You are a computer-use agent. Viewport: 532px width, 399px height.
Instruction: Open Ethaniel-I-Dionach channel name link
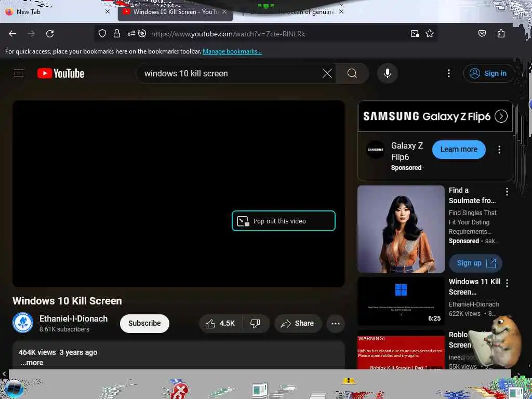coord(74,318)
